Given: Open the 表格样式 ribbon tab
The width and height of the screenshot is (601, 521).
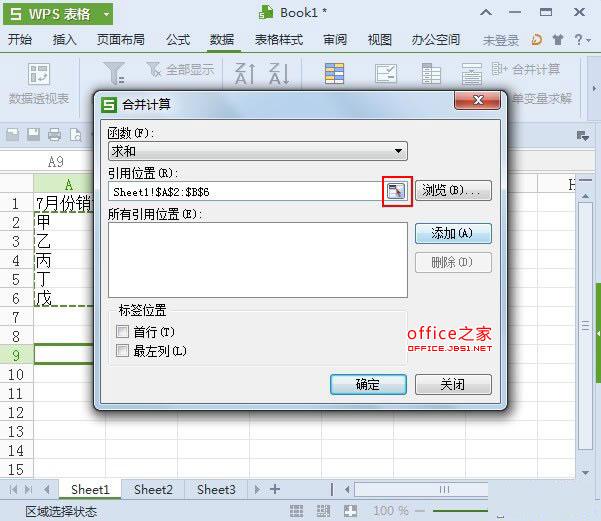Looking at the screenshot, I should coord(279,39).
